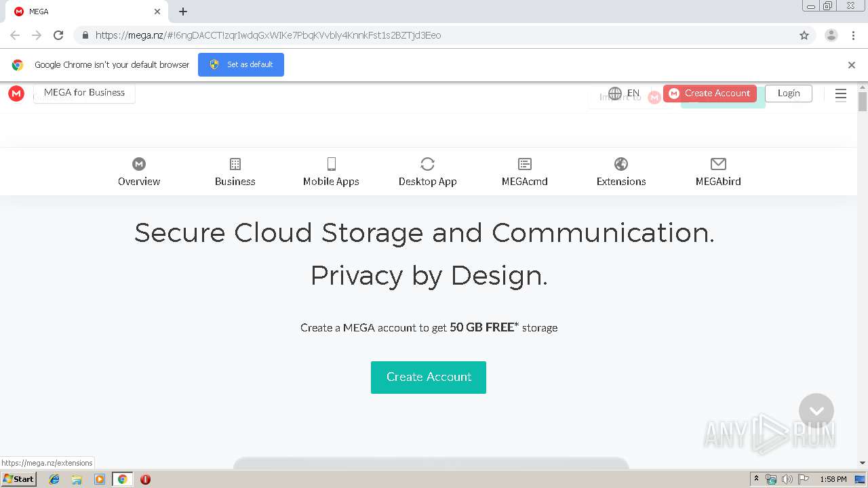Screen dimensions: 868x488
Task: Click the Login button
Action: click(789, 94)
